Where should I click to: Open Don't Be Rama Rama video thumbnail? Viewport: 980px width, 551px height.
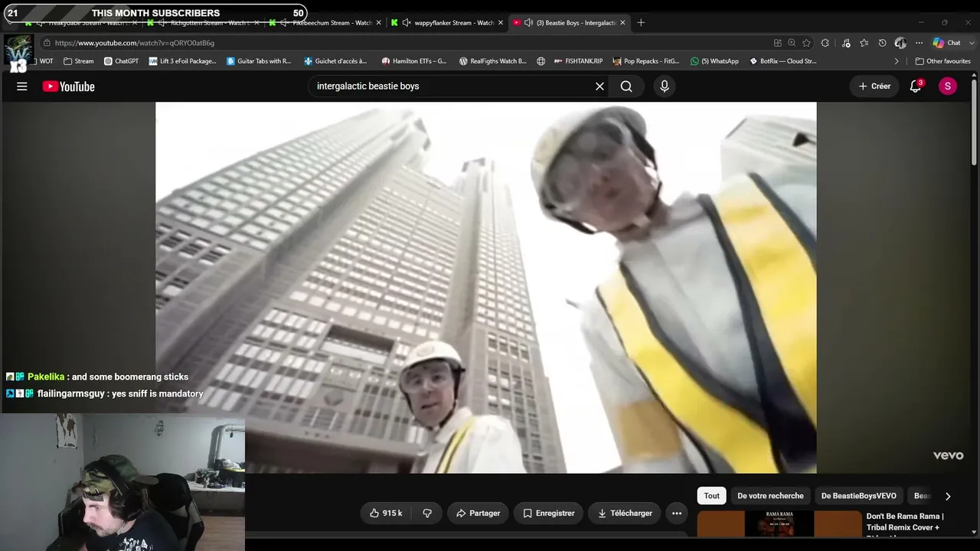point(779,523)
